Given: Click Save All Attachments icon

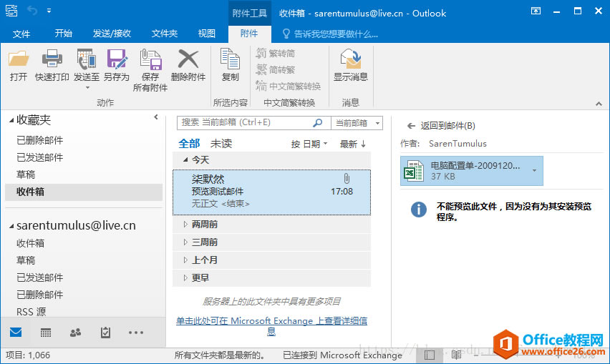Looking at the screenshot, I should click(x=150, y=59).
